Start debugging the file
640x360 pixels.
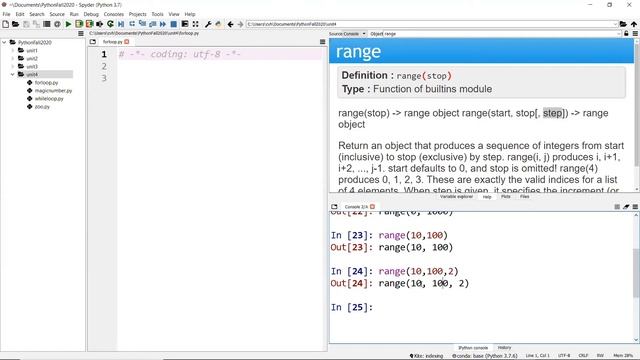pyautogui.click(x=121, y=24)
